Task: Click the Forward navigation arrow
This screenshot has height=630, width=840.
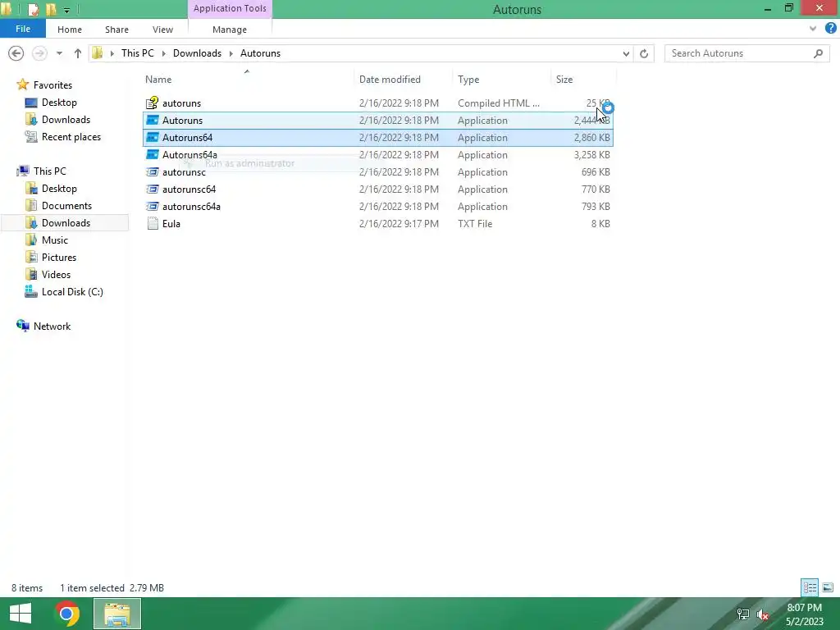Action: [x=39, y=53]
